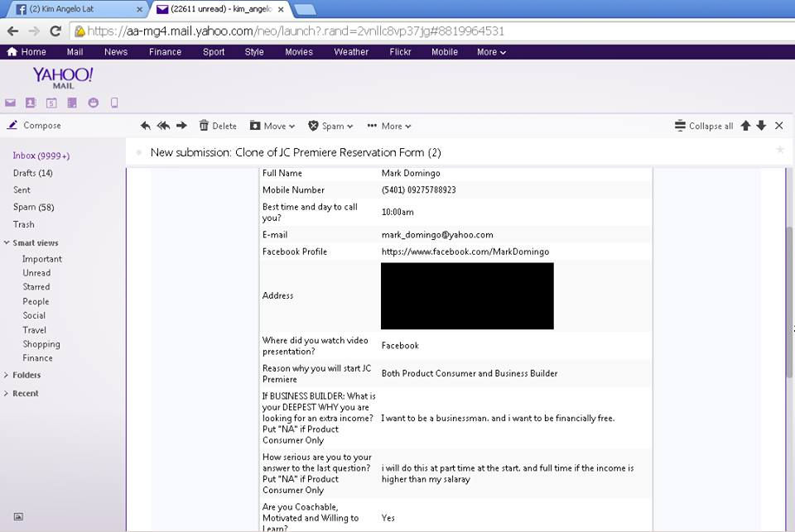The height and width of the screenshot is (532, 795).
Task: Open the Spam folder in sidebar
Action: (x=33, y=207)
